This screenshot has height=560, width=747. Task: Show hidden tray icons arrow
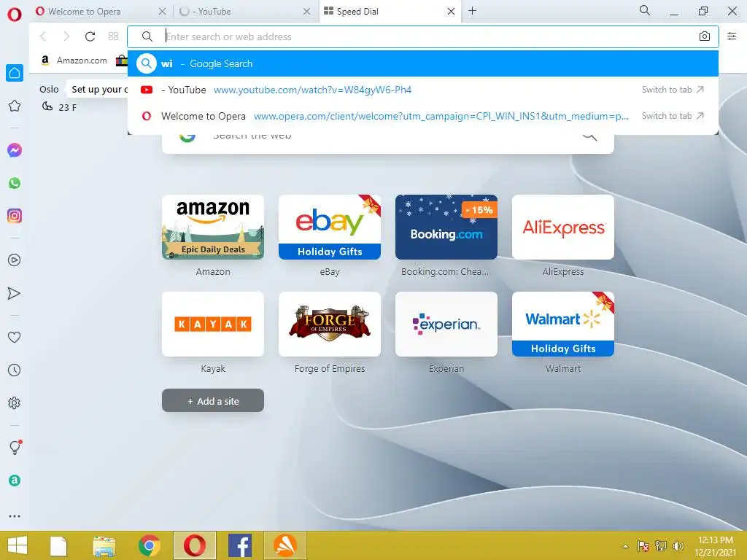[626, 547]
